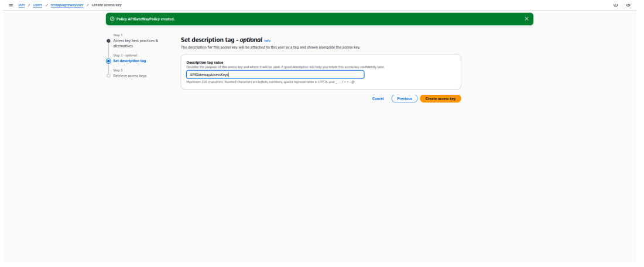
Task: Select the Set description tag step label
Action: coord(129,60)
